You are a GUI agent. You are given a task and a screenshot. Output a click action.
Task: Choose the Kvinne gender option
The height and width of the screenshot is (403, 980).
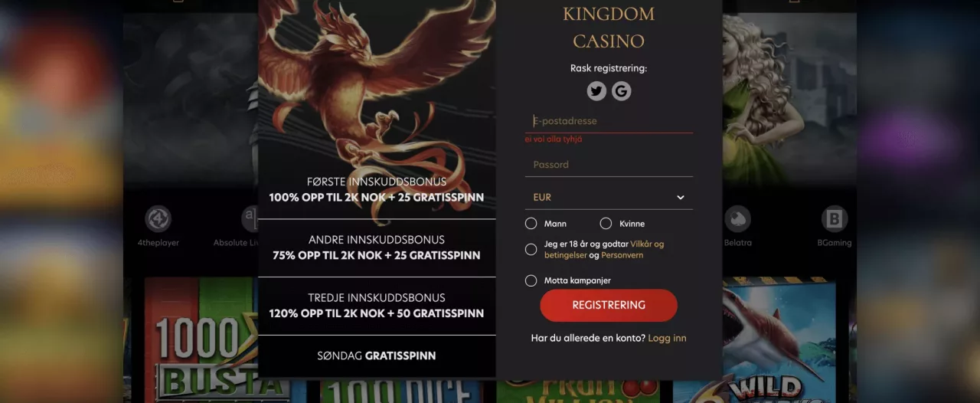tap(606, 224)
